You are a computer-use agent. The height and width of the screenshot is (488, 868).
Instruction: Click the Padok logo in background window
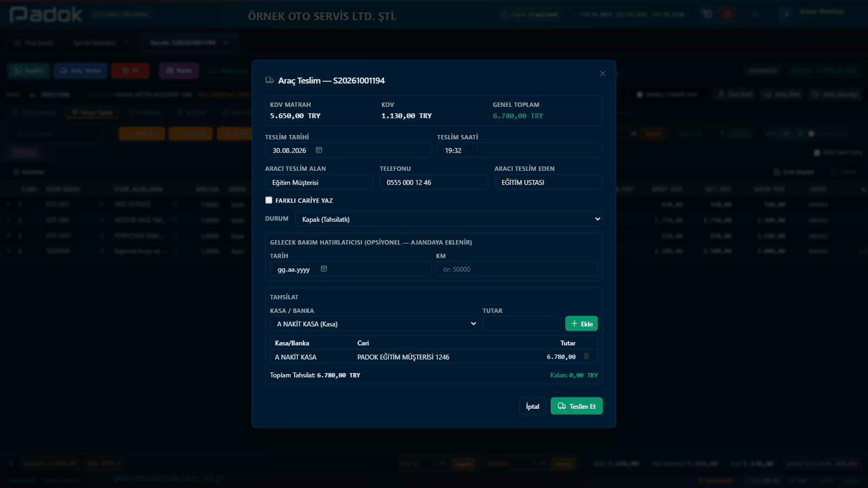click(46, 15)
